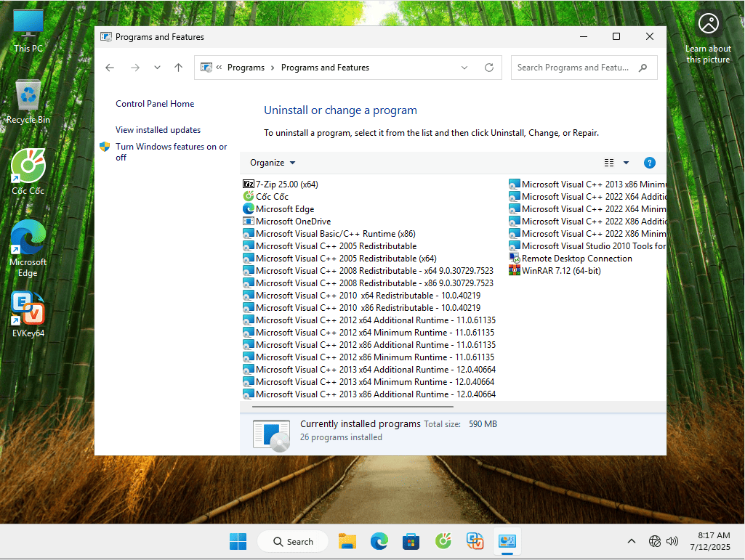Click Learn about this picture icon

708,24
